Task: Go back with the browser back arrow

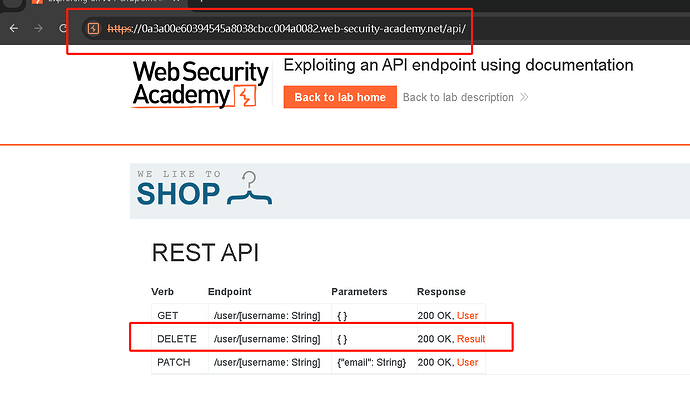Action: [x=14, y=29]
